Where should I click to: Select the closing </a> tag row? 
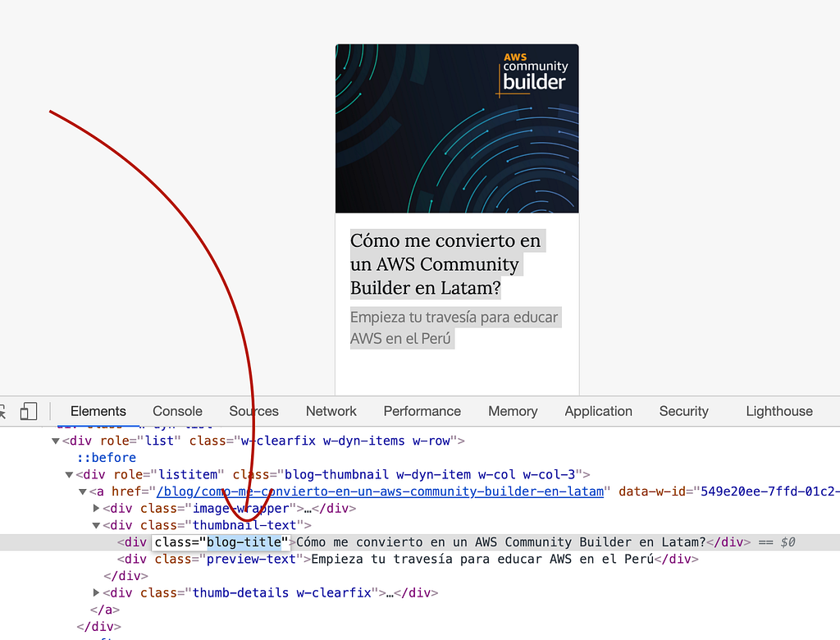coord(105,610)
